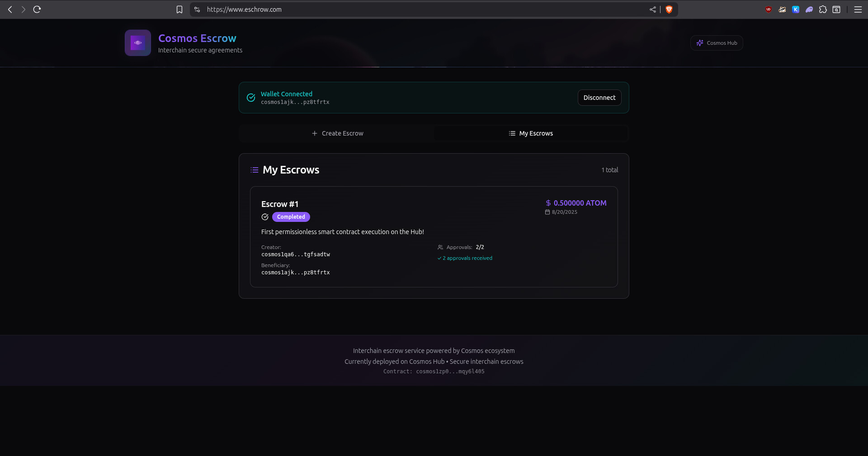Image resolution: width=868 pixels, height=456 pixels.
Task: Click the address bar URL field
Action: [x=407, y=9]
